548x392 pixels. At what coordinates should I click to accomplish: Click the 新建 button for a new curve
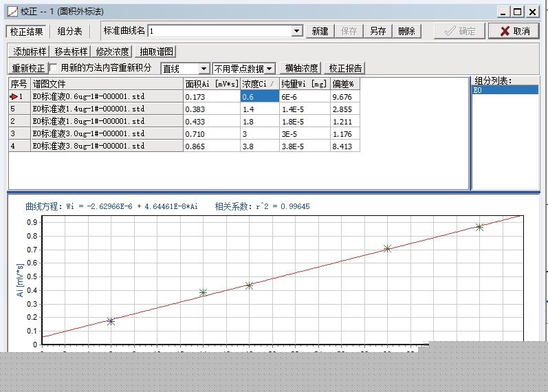click(320, 31)
